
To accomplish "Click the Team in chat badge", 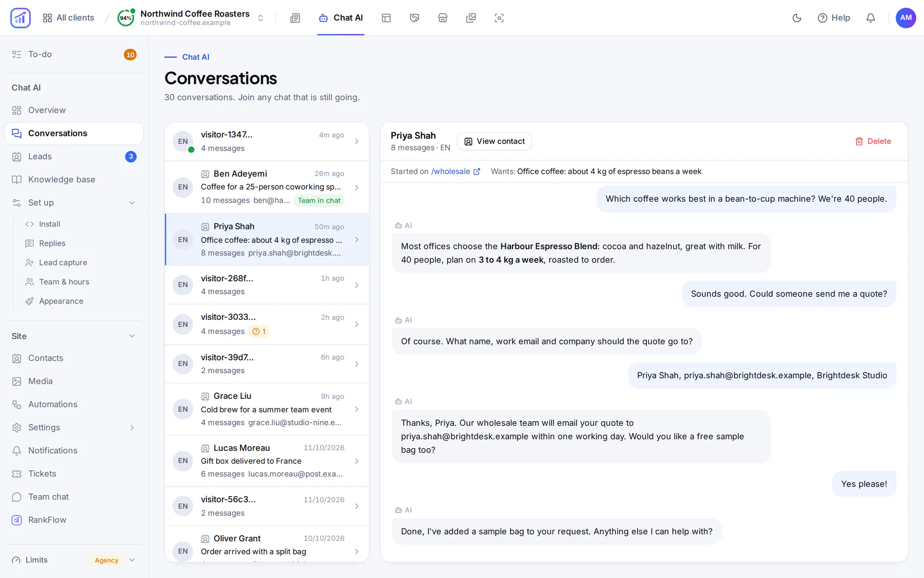I will point(319,201).
